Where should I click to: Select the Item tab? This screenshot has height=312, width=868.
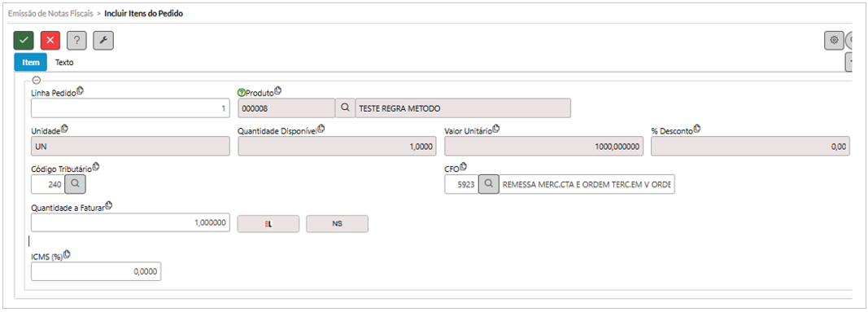(x=30, y=63)
